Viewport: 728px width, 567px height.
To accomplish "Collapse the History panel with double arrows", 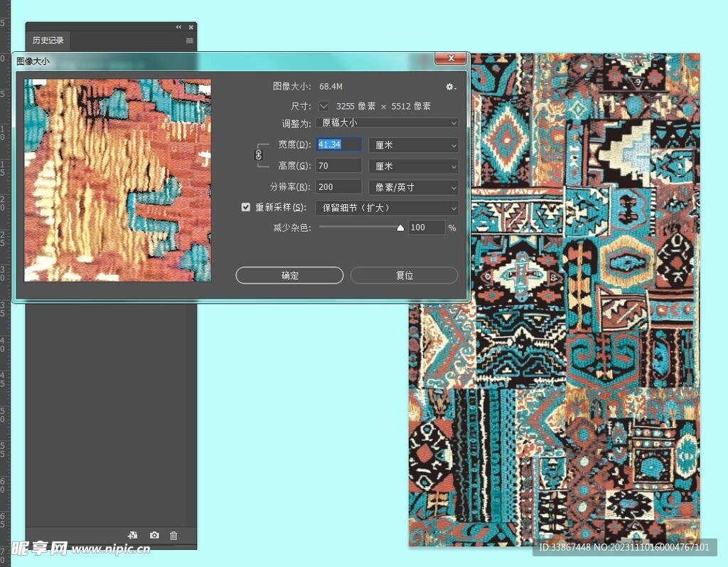I will coord(179,27).
